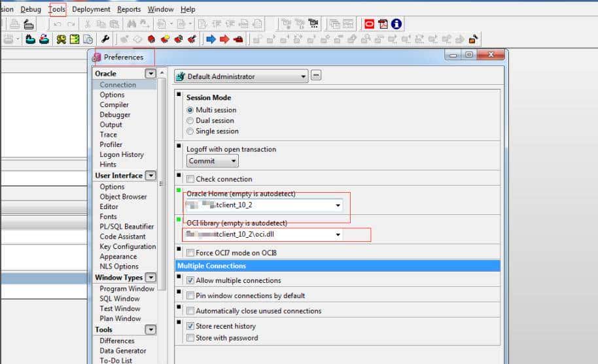The width and height of the screenshot is (598, 364).
Task: Open the Debugger preferences page
Action: click(x=114, y=114)
